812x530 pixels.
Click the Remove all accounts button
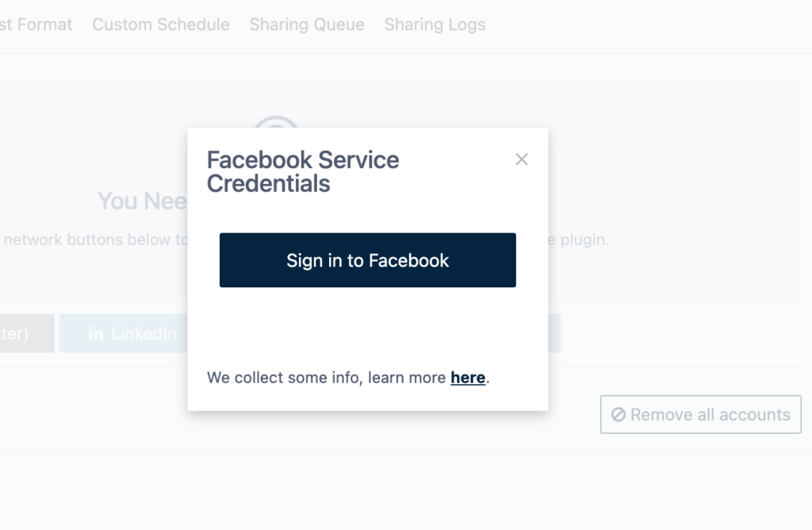700,414
